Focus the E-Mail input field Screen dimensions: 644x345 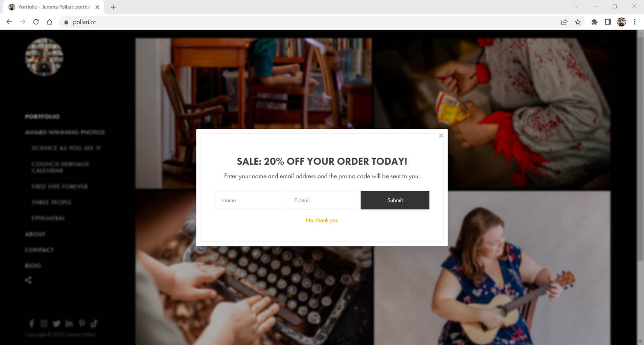pyautogui.click(x=322, y=200)
